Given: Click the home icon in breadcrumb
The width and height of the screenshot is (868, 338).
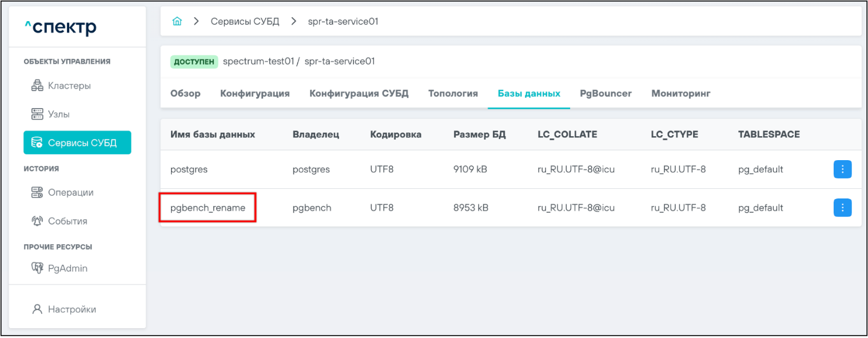Looking at the screenshot, I should [x=177, y=22].
